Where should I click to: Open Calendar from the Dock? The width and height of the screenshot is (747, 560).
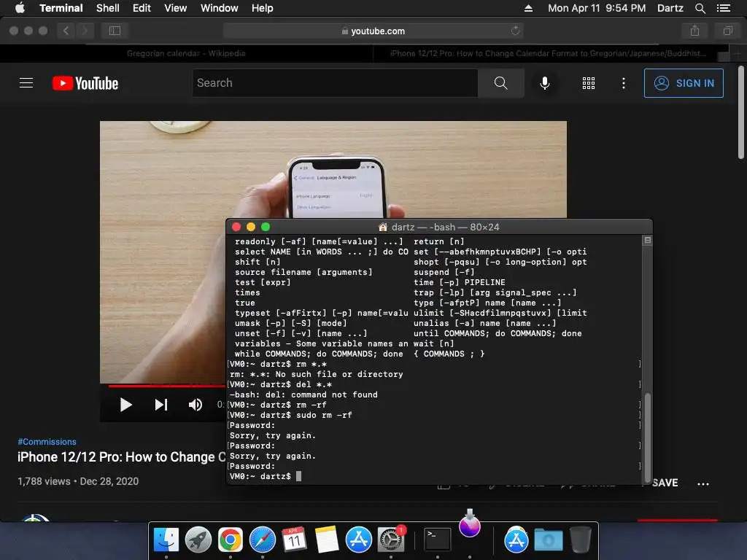(295, 540)
